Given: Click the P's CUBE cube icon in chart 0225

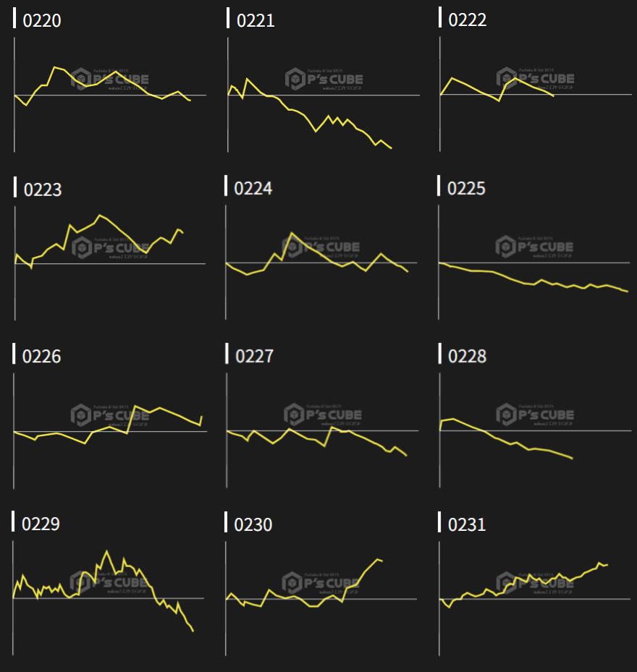Looking at the screenshot, I should (506, 247).
